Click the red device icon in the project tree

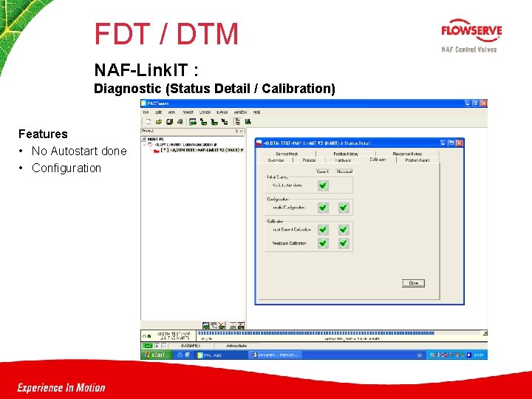(157, 150)
